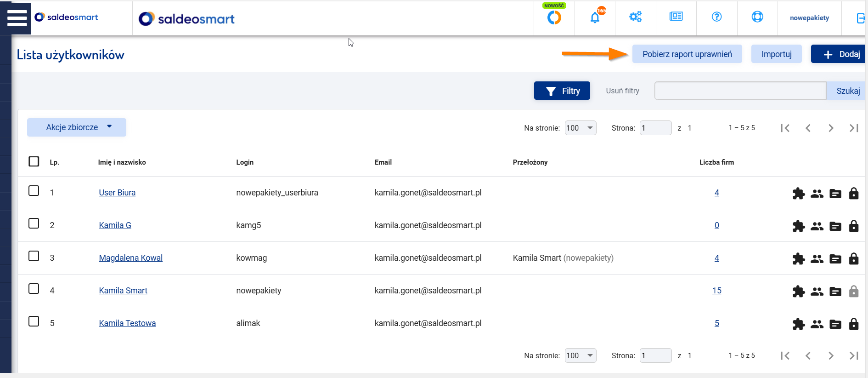
Task: Click the Usuń filtry link
Action: [622, 91]
